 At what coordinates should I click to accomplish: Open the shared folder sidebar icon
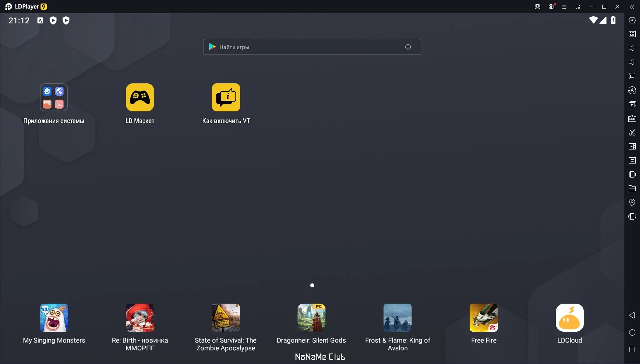point(632,188)
